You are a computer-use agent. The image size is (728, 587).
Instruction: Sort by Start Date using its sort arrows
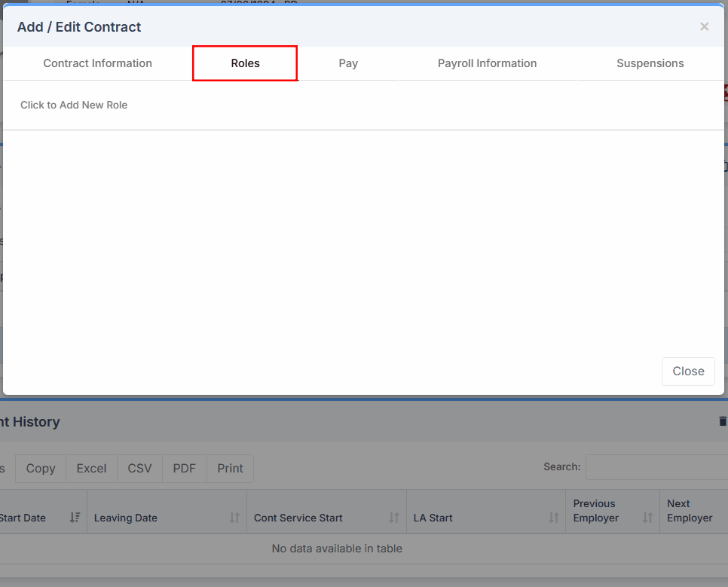tap(73, 518)
